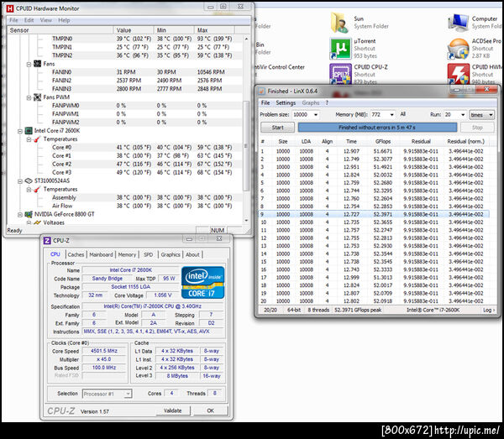Image resolution: width=504 pixels, height=439 pixels.
Task: Open the File menu in LinX
Action: pos(265,102)
